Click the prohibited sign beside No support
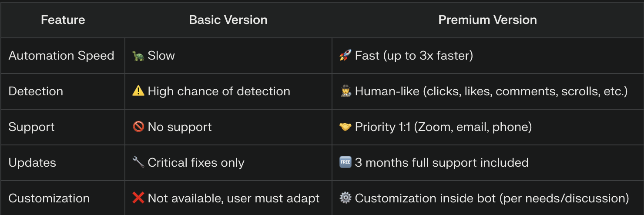The width and height of the screenshot is (644, 215). (x=138, y=127)
